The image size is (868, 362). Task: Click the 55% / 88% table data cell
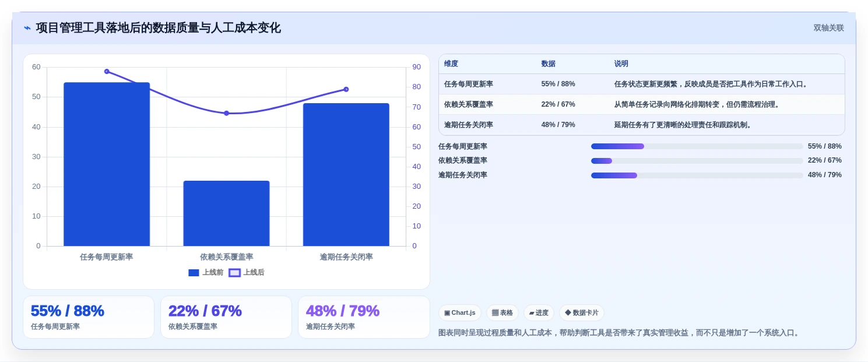pos(558,84)
